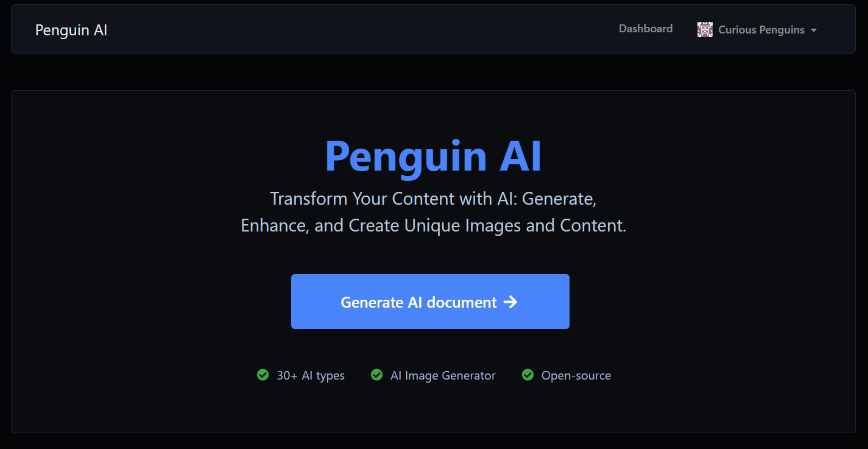Click the checkmark icon next to "AI Image Generator"

point(376,374)
